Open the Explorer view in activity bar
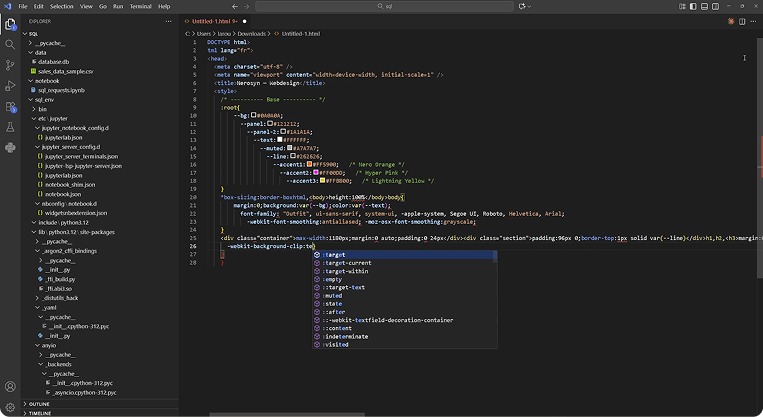The image size is (763, 417). (10, 24)
